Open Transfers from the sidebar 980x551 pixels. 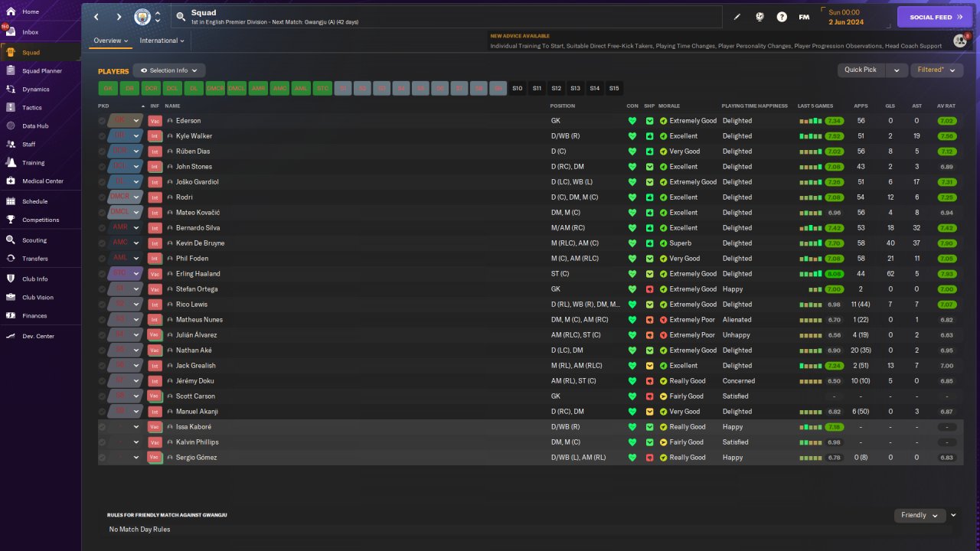(x=40, y=259)
